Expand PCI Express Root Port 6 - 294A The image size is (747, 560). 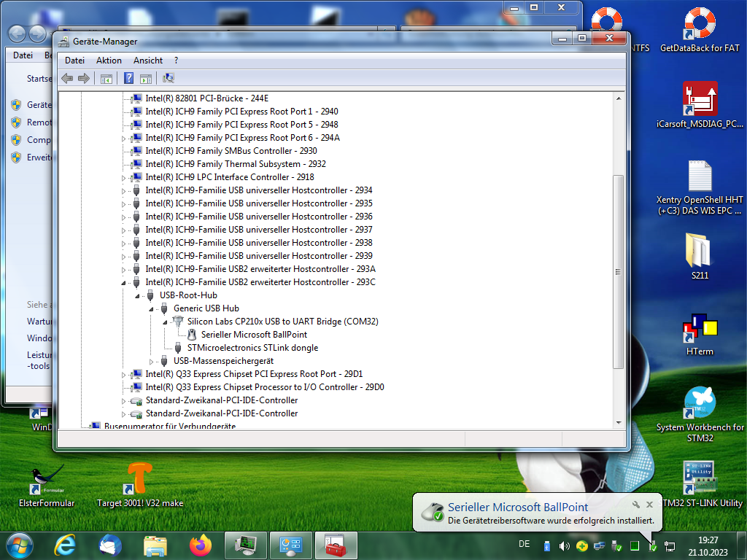123,139
